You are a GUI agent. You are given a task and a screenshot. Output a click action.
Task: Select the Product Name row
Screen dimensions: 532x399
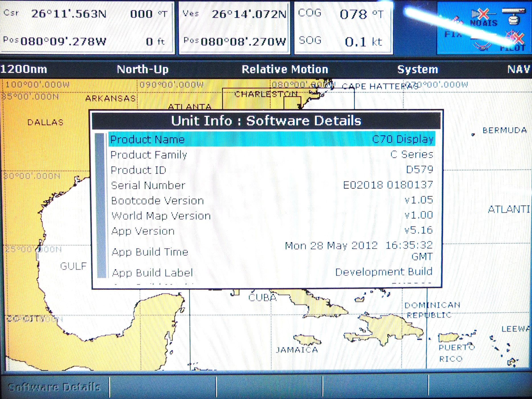272,139
